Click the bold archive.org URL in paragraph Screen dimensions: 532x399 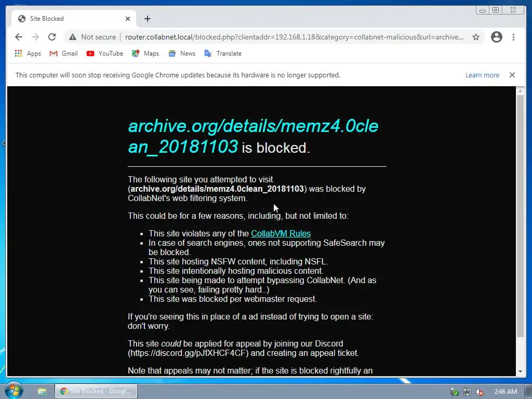click(x=217, y=189)
